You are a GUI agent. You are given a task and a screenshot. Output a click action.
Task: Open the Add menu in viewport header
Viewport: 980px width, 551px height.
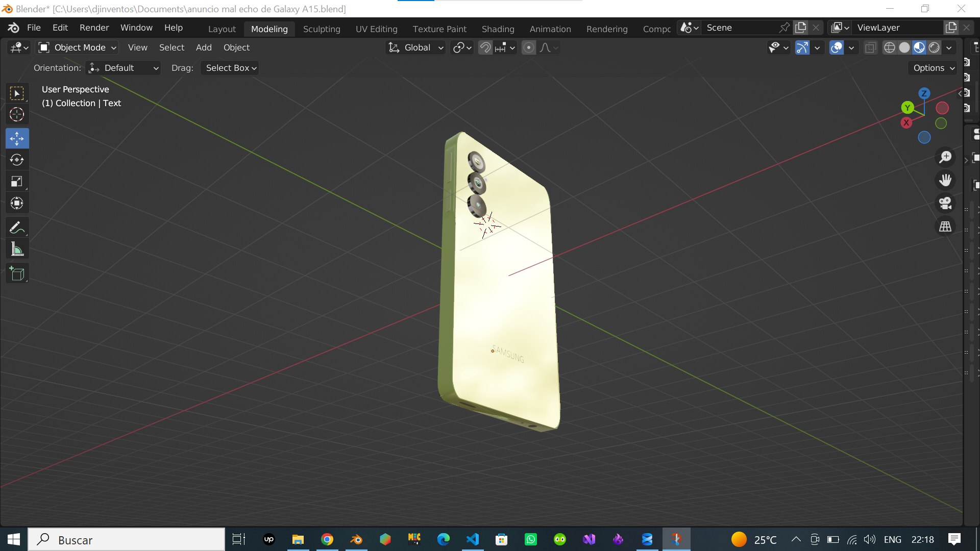click(x=204, y=47)
